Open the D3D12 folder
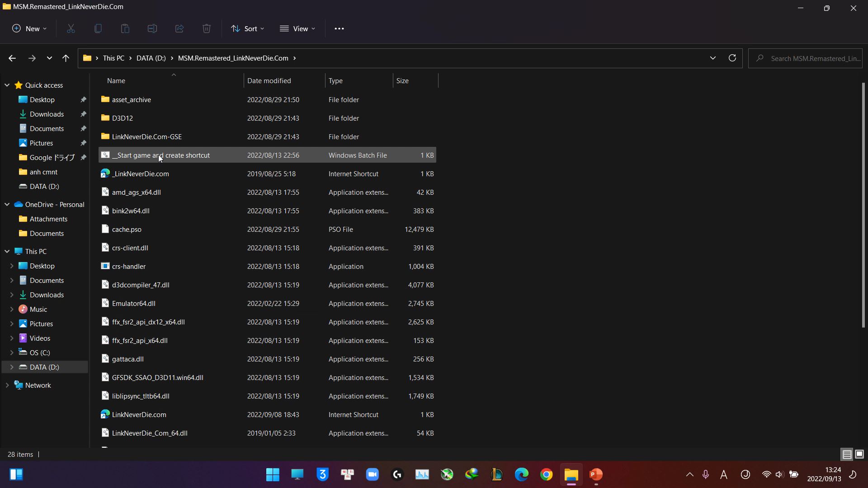Screen dimensions: 868x488 coord(122,118)
